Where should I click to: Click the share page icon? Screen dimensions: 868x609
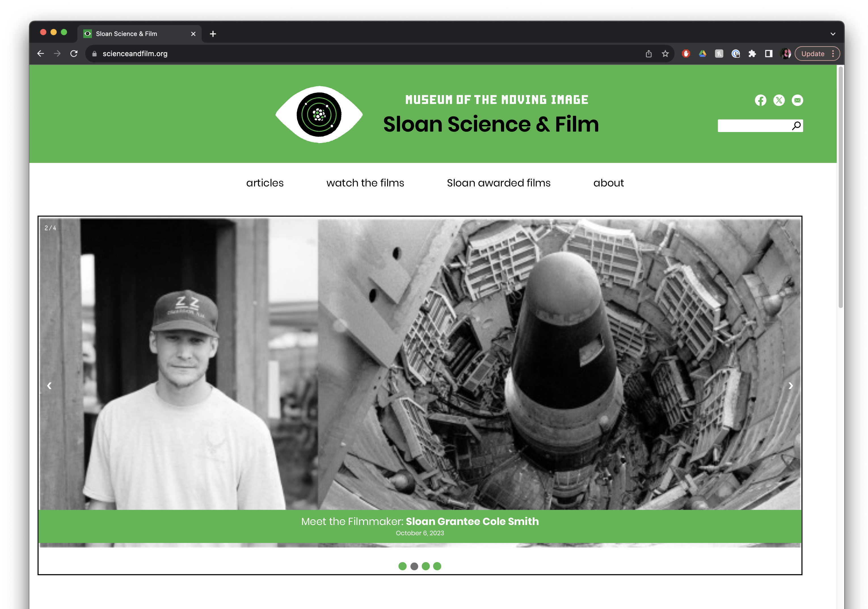pyautogui.click(x=649, y=54)
